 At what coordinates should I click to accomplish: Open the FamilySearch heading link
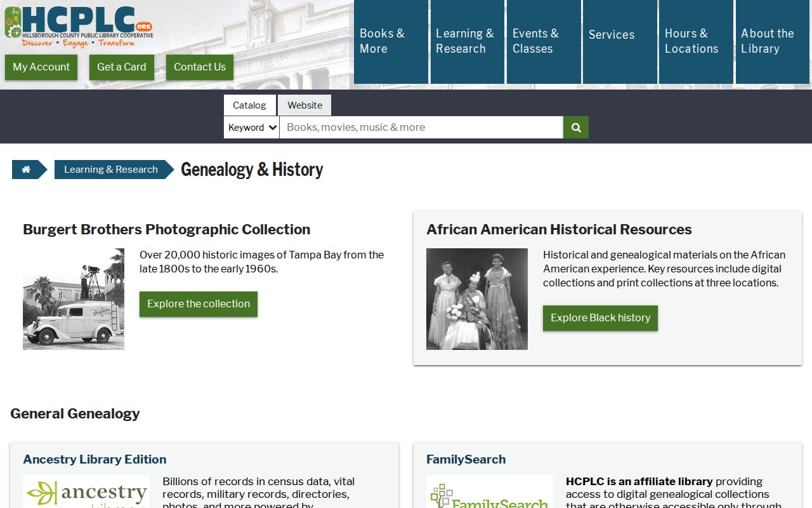click(x=466, y=459)
